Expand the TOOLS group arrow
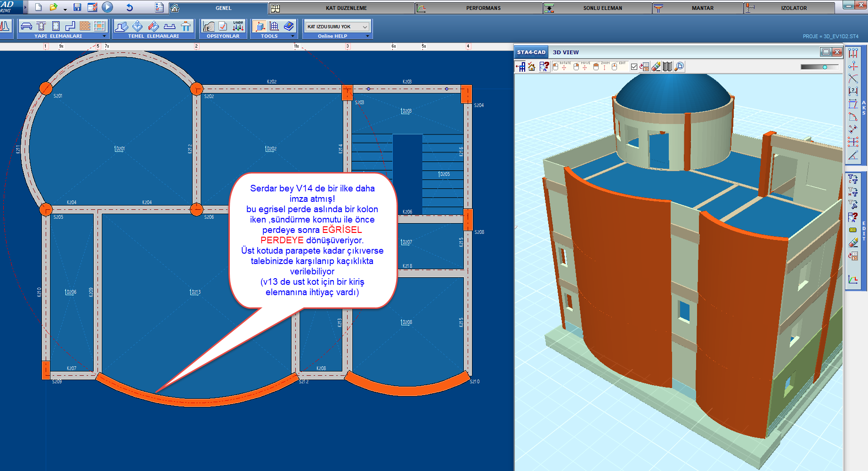Image resolution: width=868 pixels, height=471 pixels. tap(292, 36)
